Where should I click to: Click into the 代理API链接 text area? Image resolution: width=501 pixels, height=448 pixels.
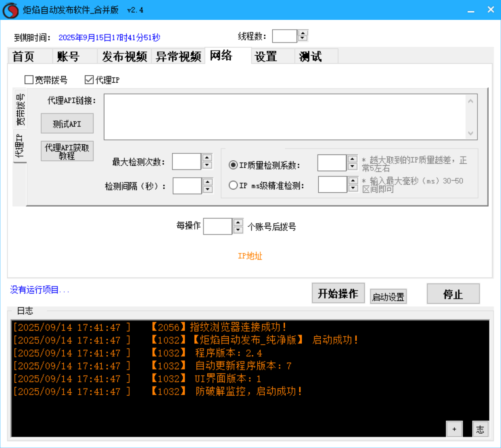(x=285, y=117)
